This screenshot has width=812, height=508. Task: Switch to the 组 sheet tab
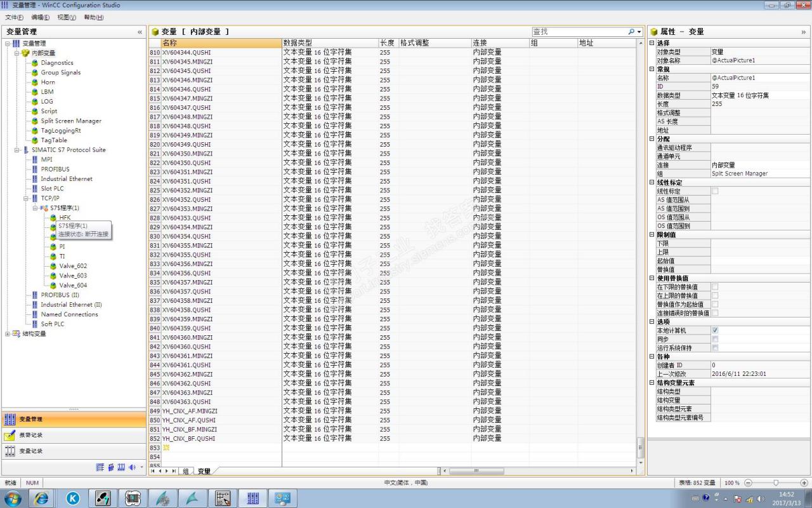pos(186,471)
